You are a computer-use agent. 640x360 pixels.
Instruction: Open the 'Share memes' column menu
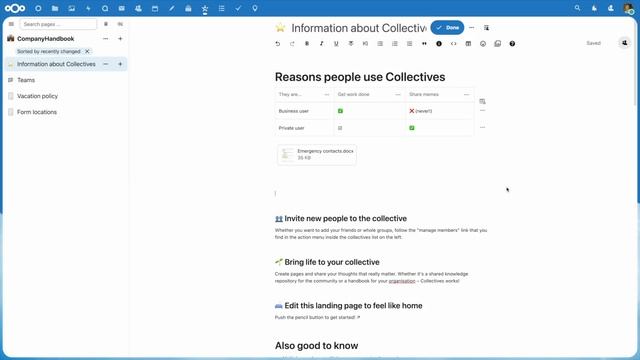point(467,95)
